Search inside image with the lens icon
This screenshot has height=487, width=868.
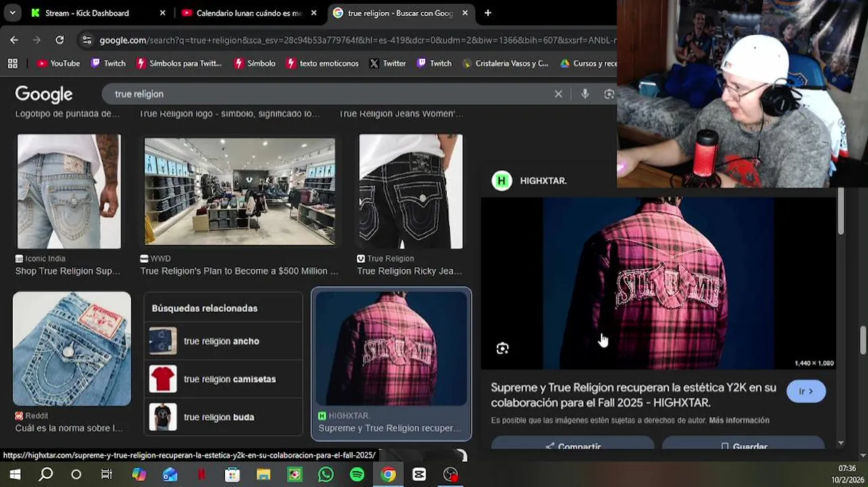pos(502,348)
